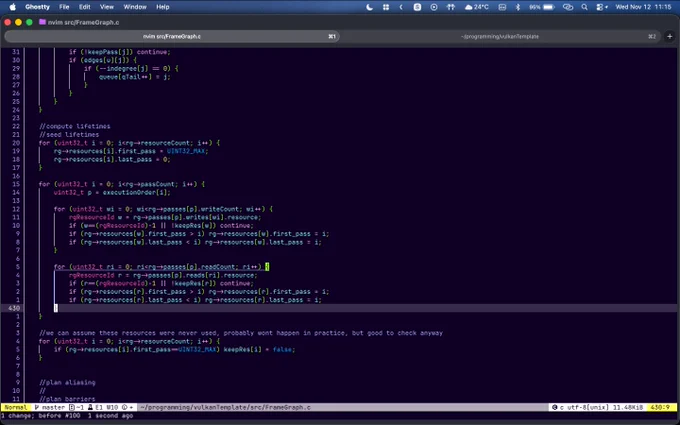Screen dimensions: 680x425
Task: Click 'false' in the keepRes assignment
Action: tap(282, 350)
